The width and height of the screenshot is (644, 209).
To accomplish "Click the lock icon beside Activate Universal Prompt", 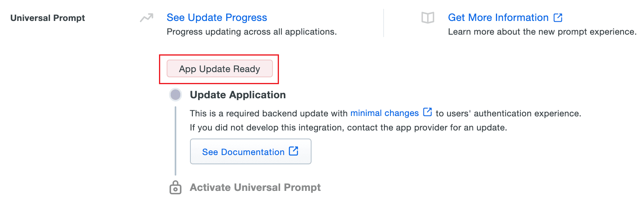I will (x=175, y=188).
